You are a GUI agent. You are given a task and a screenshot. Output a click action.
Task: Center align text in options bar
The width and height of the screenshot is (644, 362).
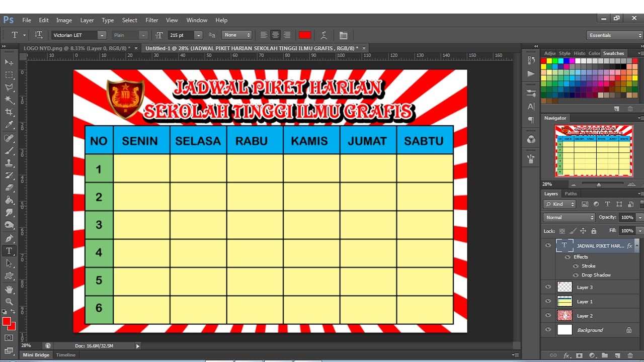tap(275, 35)
